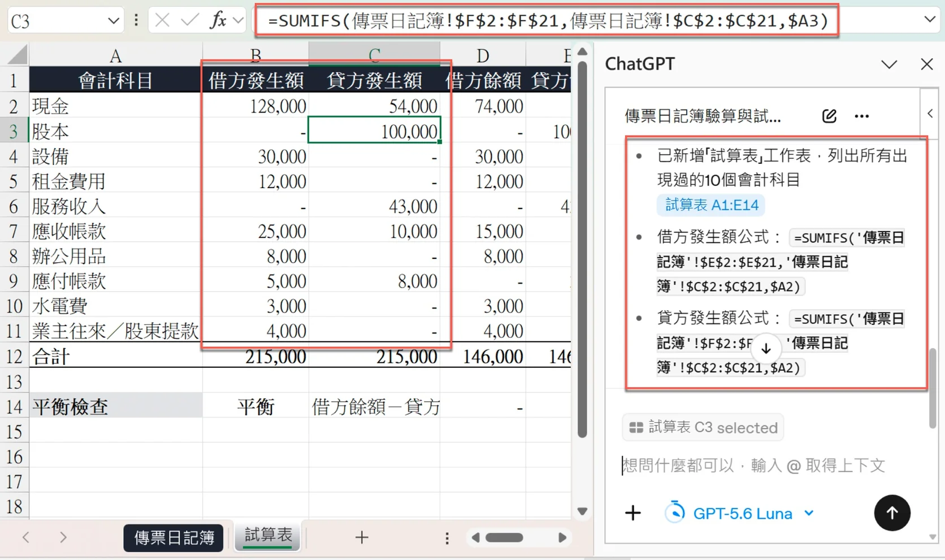Close the ChatGPT pane
This screenshot has width=945, height=560.
pyautogui.click(x=927, y=64)
